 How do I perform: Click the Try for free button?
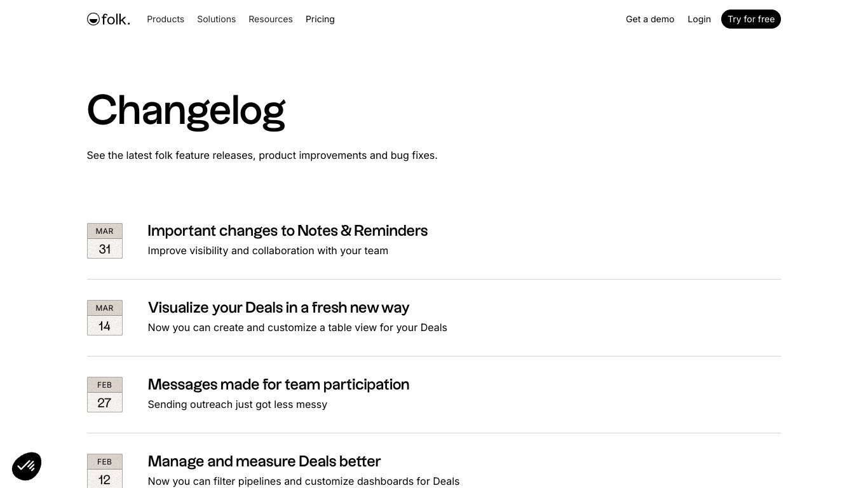click(751, 19)
